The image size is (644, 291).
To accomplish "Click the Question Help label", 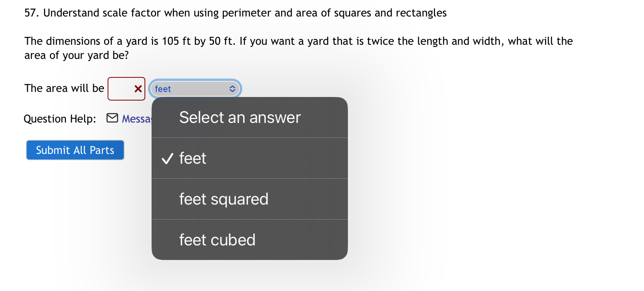I will (59, 119).
